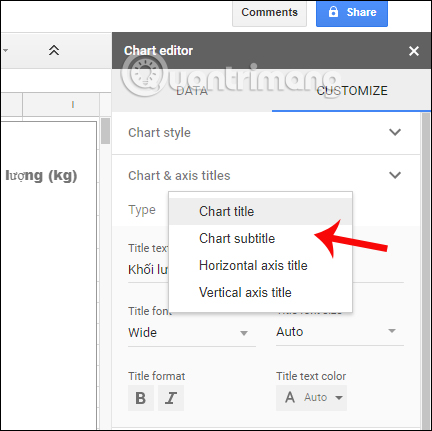Screen dimensions: 432x431
Task: Toggle Italic title format
Action: click(171, 398)
